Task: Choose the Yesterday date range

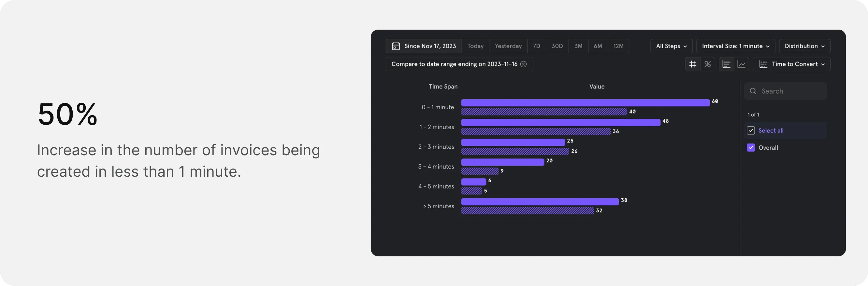Action: click(508, 46)
